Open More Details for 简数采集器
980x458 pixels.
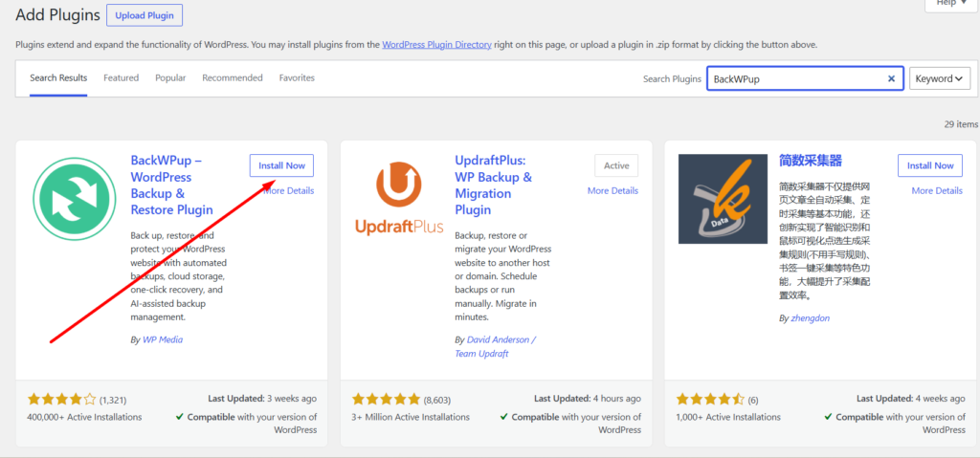(x=937, y=190)
